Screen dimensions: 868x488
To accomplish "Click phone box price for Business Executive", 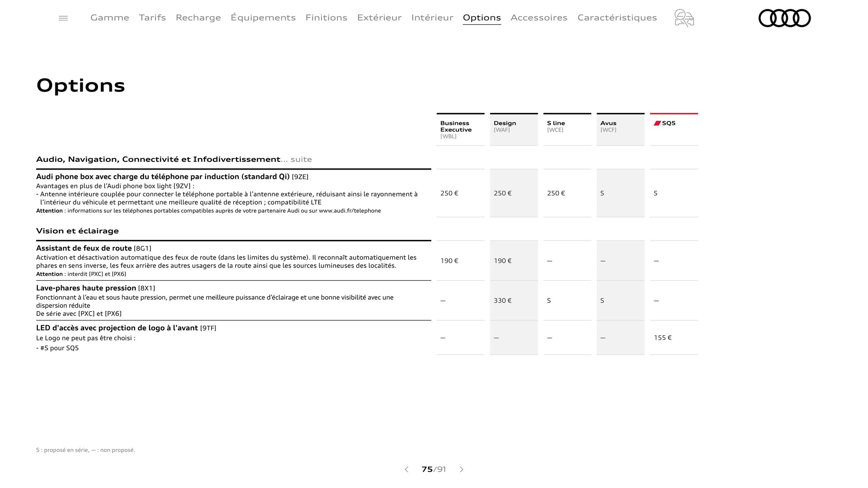I will 449,193.
